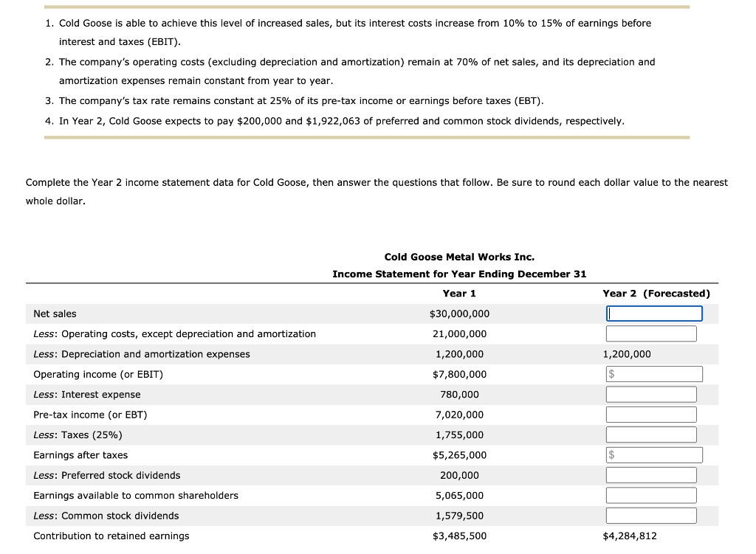Click the 'Cold Goose Metal Works Inc.' title
Viewport: 756px width, 554px height.
(459, 257)
